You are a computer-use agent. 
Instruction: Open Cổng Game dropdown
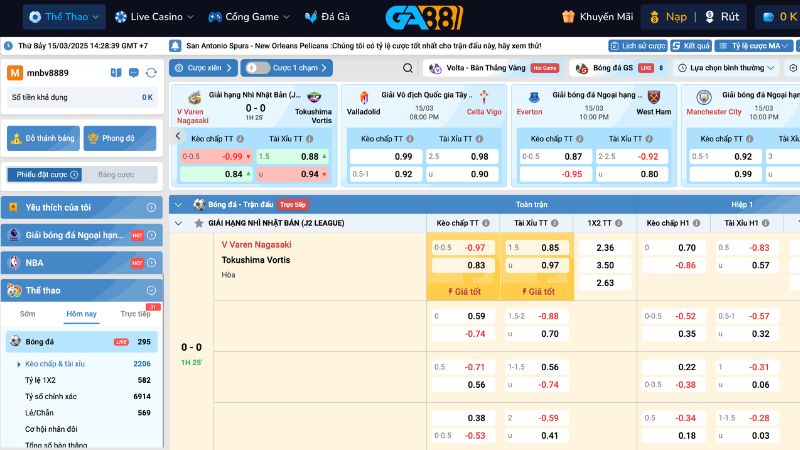point(249,17)
